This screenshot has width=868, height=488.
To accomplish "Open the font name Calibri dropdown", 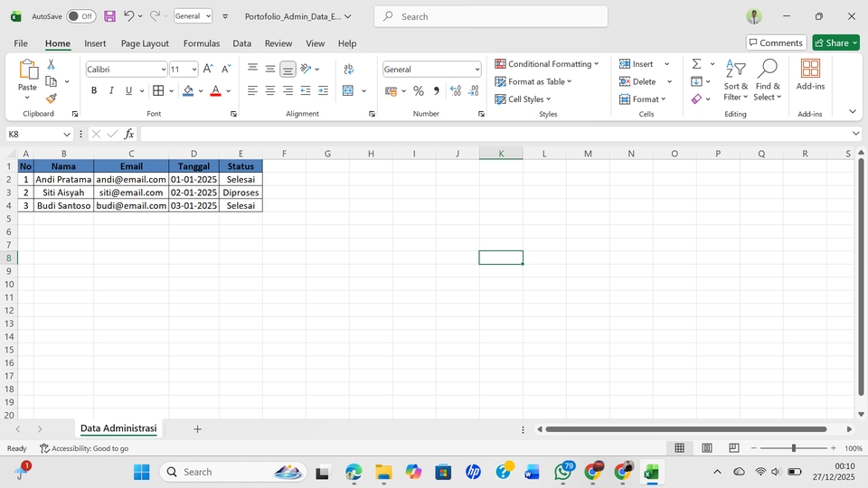I will pos(164,70).
